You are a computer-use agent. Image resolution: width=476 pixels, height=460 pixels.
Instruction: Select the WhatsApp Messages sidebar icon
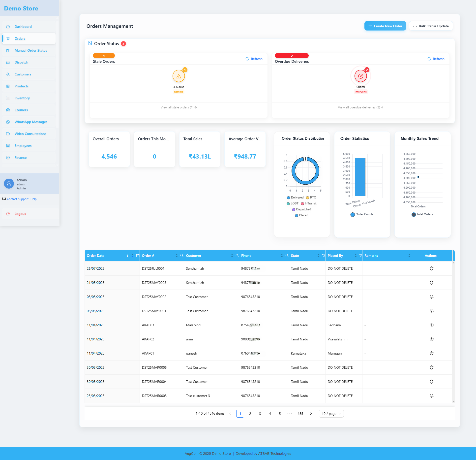click(x=8, y=122)
